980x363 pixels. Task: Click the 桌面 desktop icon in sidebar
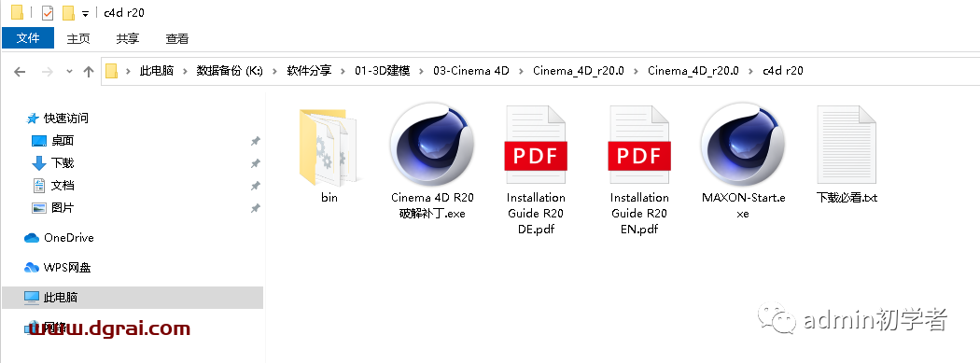(x=39, y=141)
